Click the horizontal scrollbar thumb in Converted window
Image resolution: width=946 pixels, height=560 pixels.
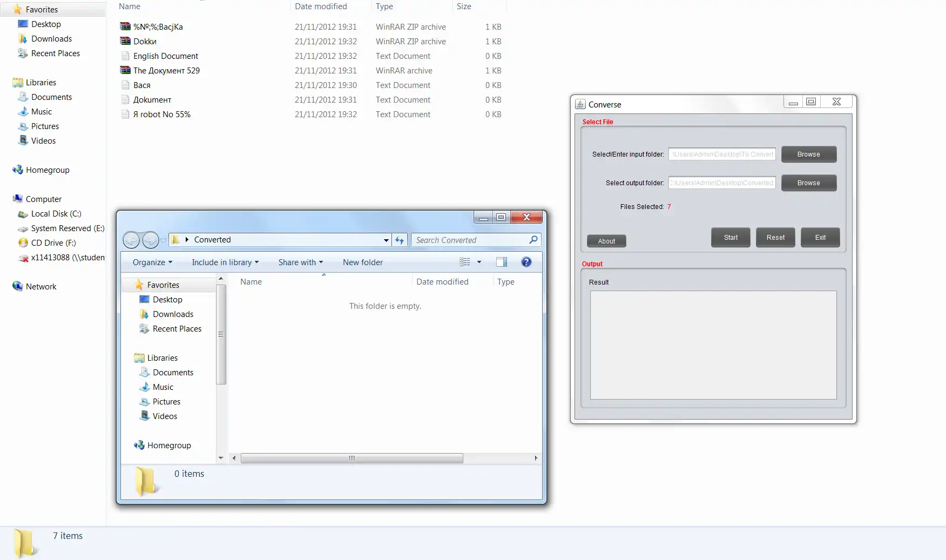352,458
